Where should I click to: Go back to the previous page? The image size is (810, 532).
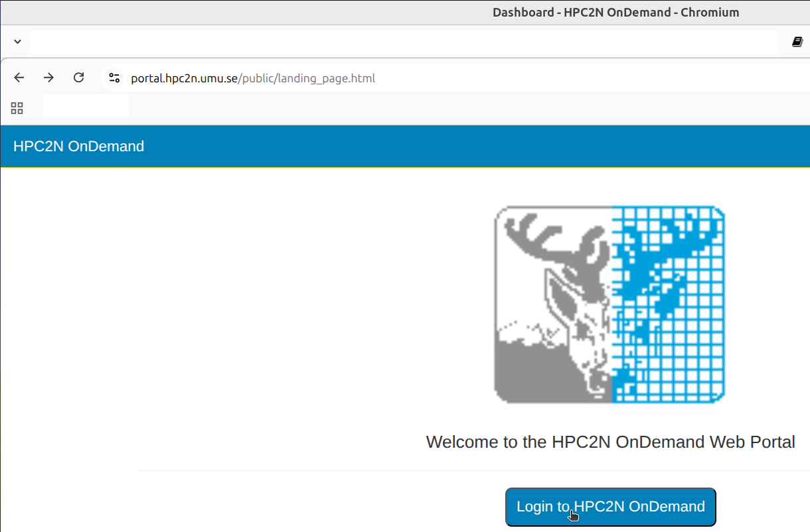(19, 78)
